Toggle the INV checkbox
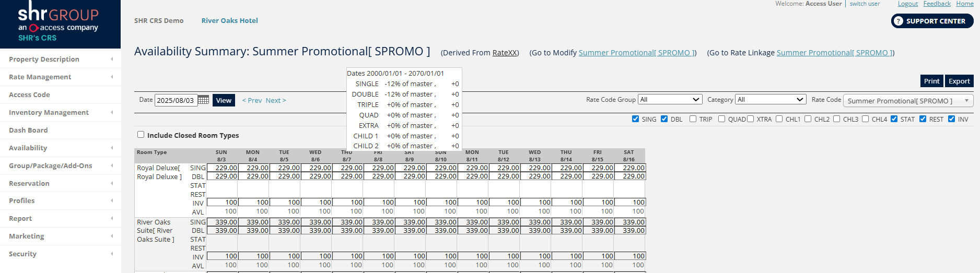 (951, 119)
